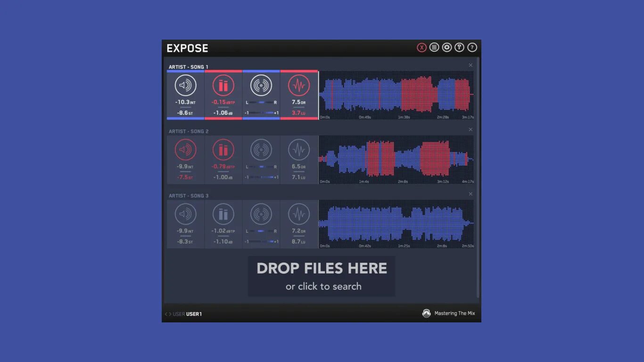Open the help question mark icon
Screen dimensions: 644x362
(472, 48)
